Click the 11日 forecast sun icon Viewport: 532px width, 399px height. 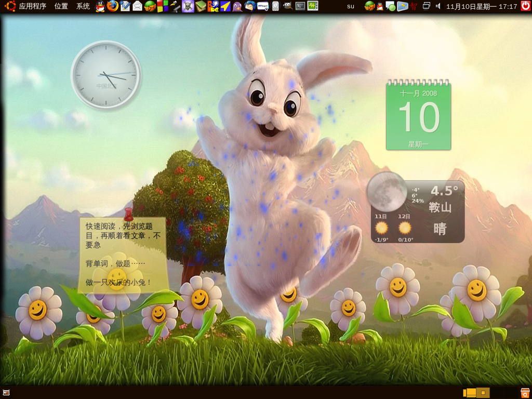click(x=381, y=228)
